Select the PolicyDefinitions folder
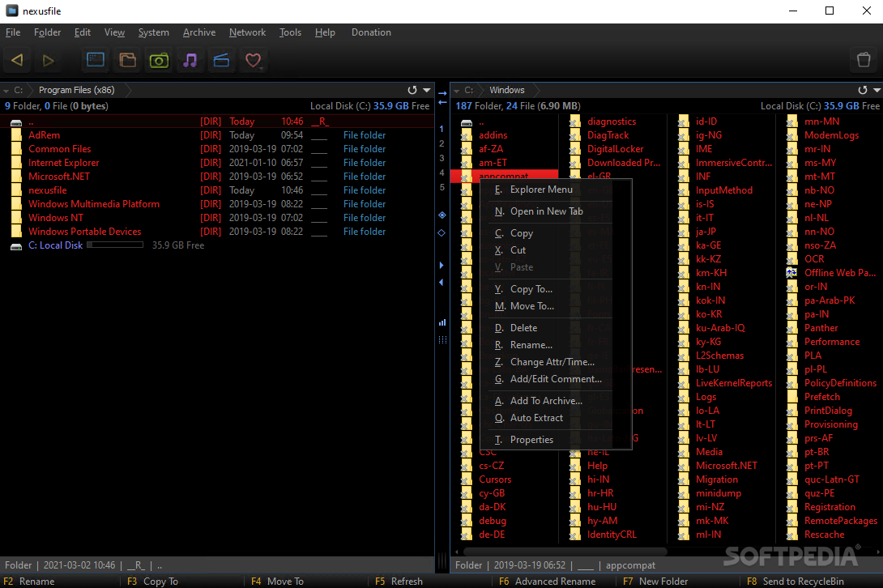The height and width of the screenshot is (588, 883). pos(840,383)
